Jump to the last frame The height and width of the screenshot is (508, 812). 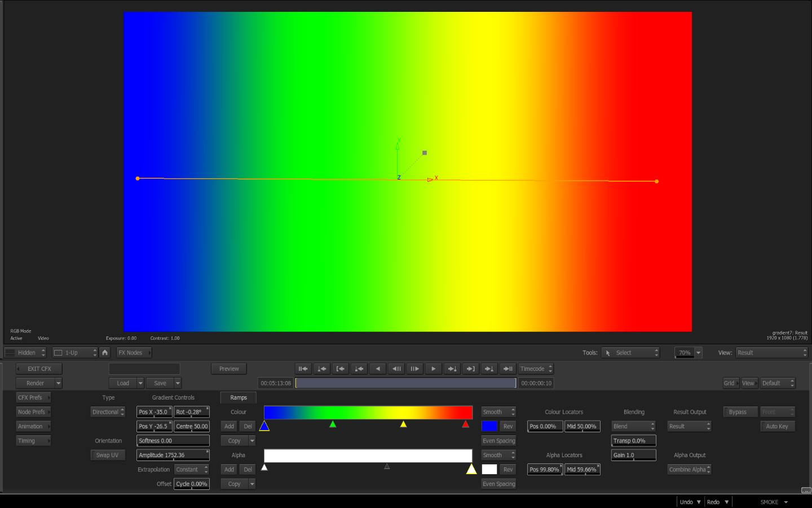pyautogui.click(x=507, y=369)
